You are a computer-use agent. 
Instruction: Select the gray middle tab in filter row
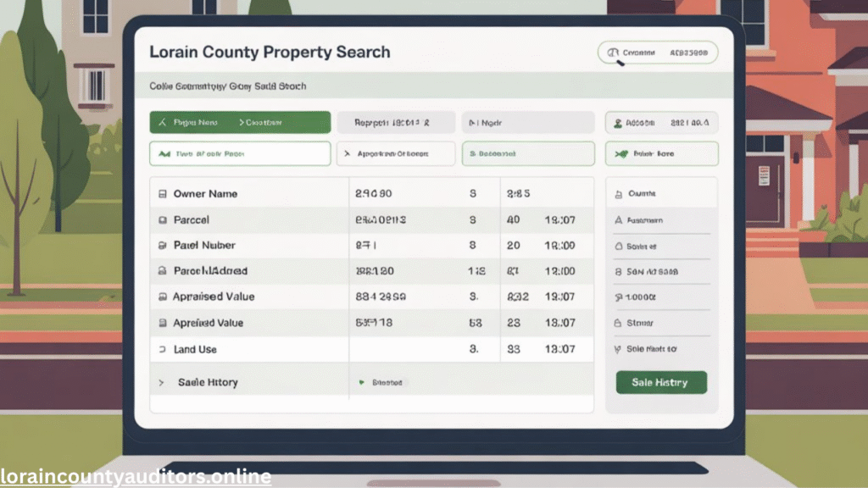click(x=397, y=123)
